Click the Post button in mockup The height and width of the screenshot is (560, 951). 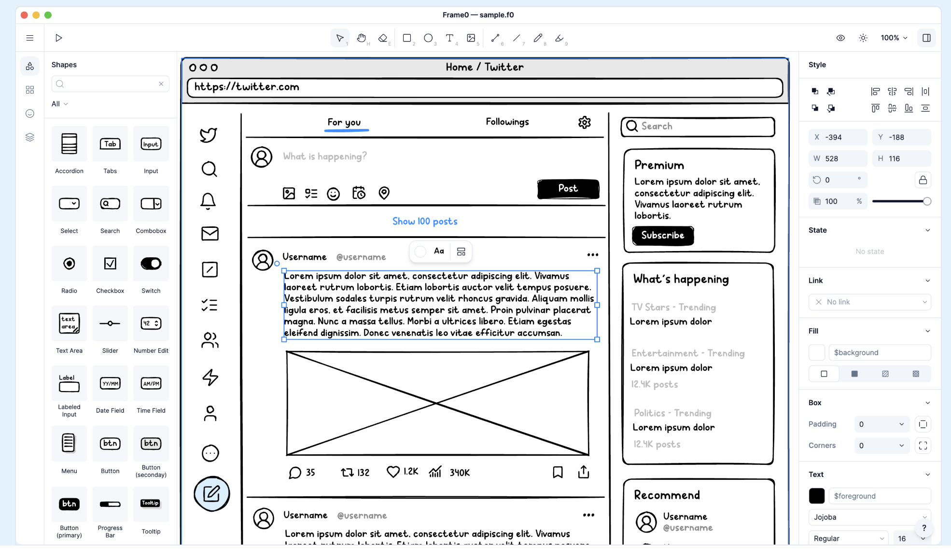568,189
